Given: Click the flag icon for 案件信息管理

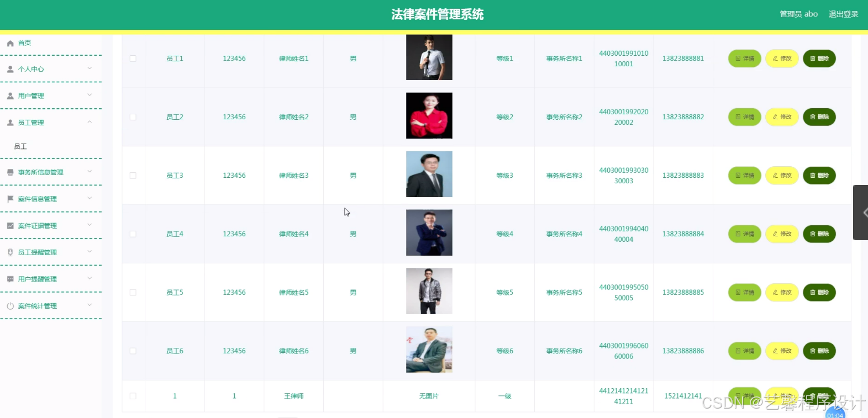Looking at the screenshot, I should [9, 199].
